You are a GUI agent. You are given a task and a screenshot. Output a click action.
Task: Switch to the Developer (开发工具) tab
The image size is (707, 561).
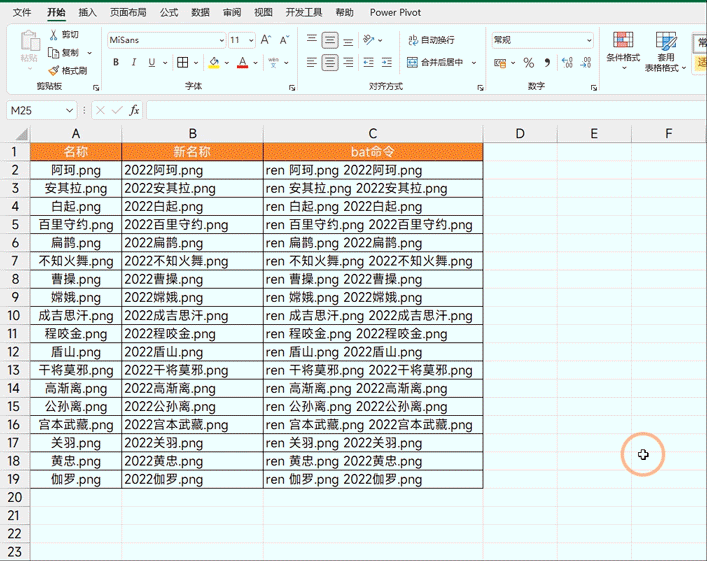[304, 13]
